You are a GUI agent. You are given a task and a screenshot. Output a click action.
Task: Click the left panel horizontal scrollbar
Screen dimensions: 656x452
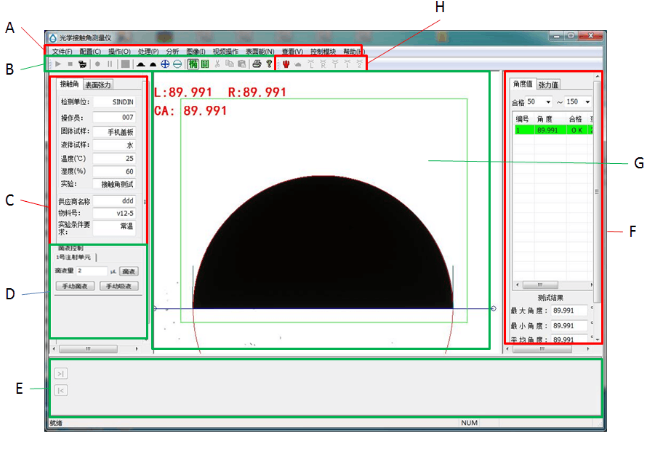(95, 348)
